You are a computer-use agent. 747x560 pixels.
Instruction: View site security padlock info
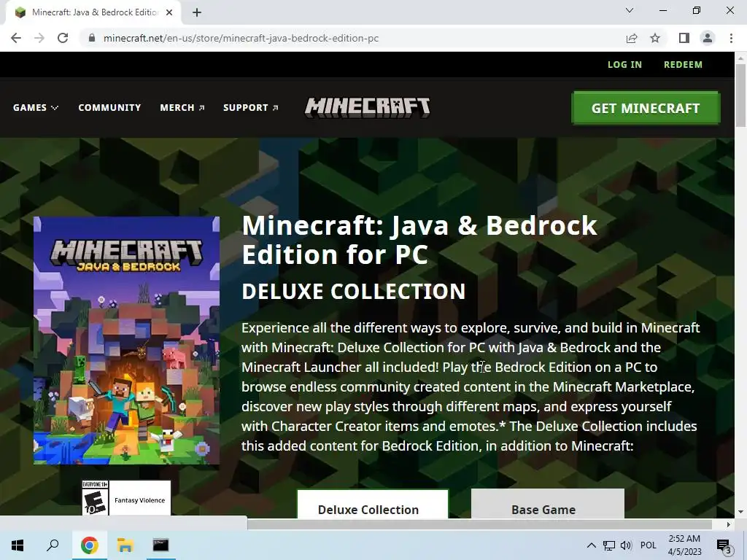(92, 38)
